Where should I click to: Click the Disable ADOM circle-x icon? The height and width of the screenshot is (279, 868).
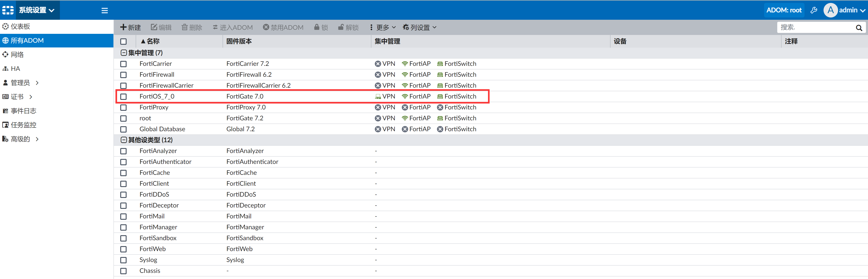point(266,27)
